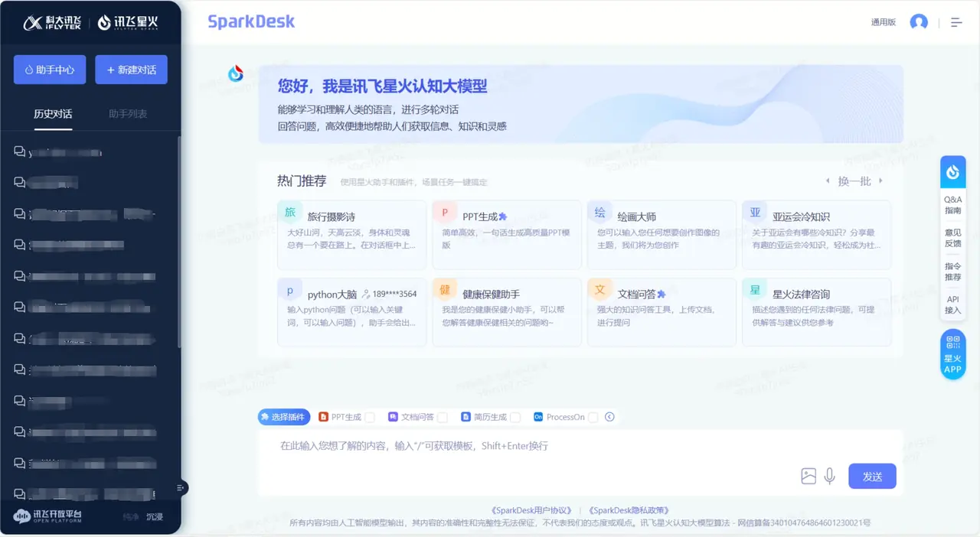Open the image upload icon near the send button
The height and width of the screenshot is (537, 980).
click(808, 476)
